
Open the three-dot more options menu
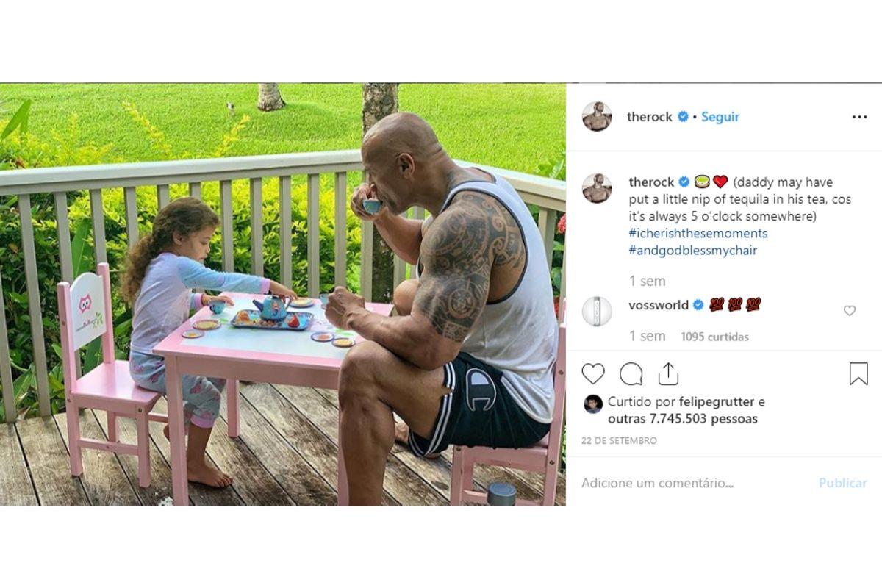coord(859,117)
